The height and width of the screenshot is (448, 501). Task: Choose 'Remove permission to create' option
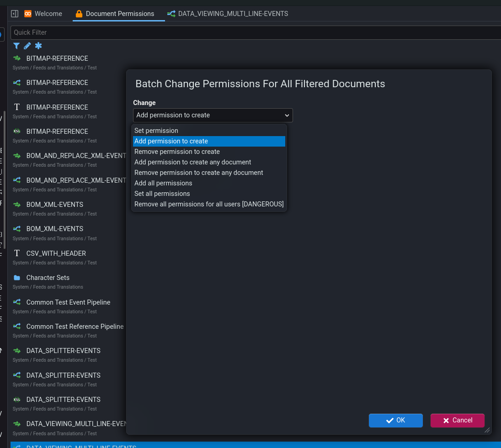point(177,152)
